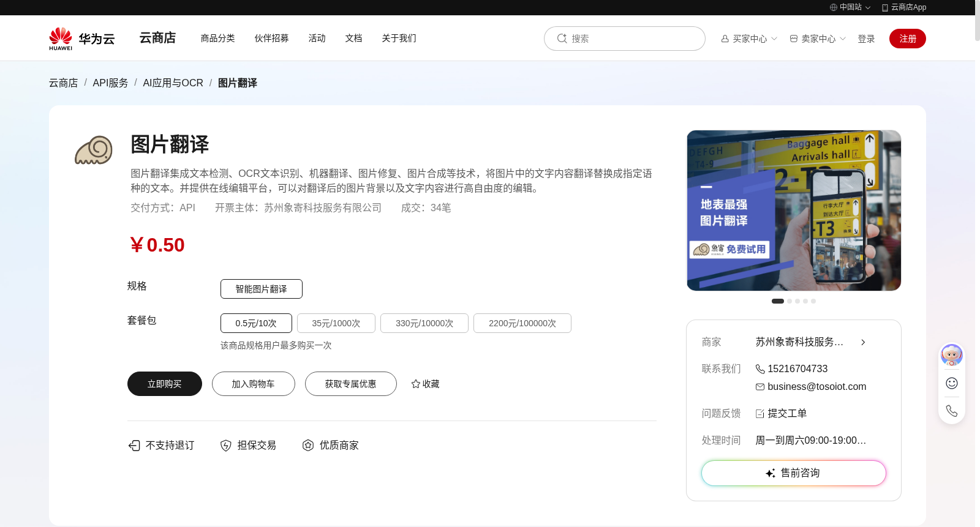Click the API服务 breadcrumb link
This screenshot has width=980, height=527.
coord(110,83)
